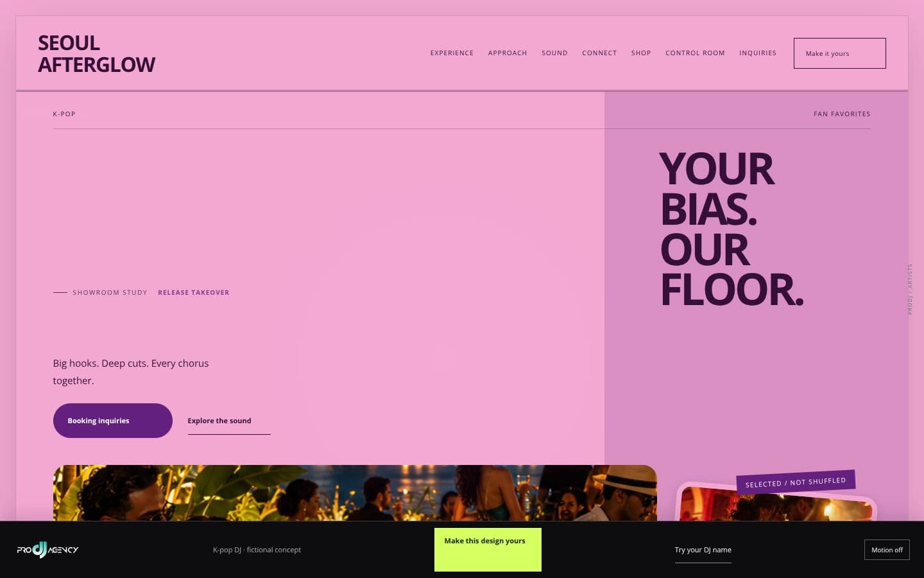The image size is (924, 578).
Task: Click the SHOWROOM STUDY label
Action: tap(110, 292)
